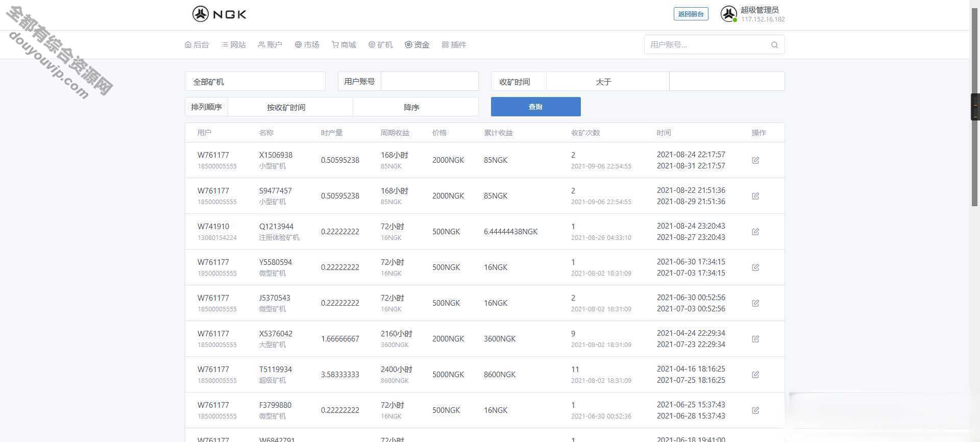This screenshot has width=980, height=442.
Task: Click the 8600NGK cumulative earnings value
Action: click(500, 375)
